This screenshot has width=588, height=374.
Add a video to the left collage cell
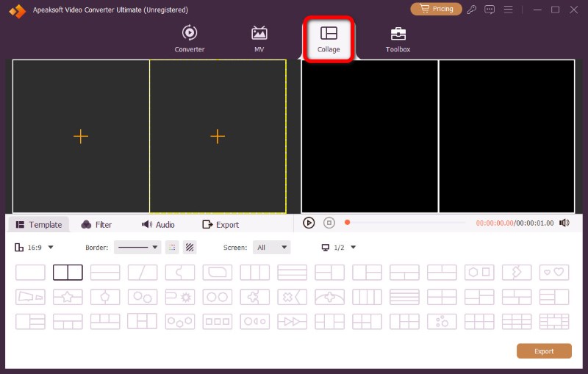pyautogui.click(x=81, y=137)
